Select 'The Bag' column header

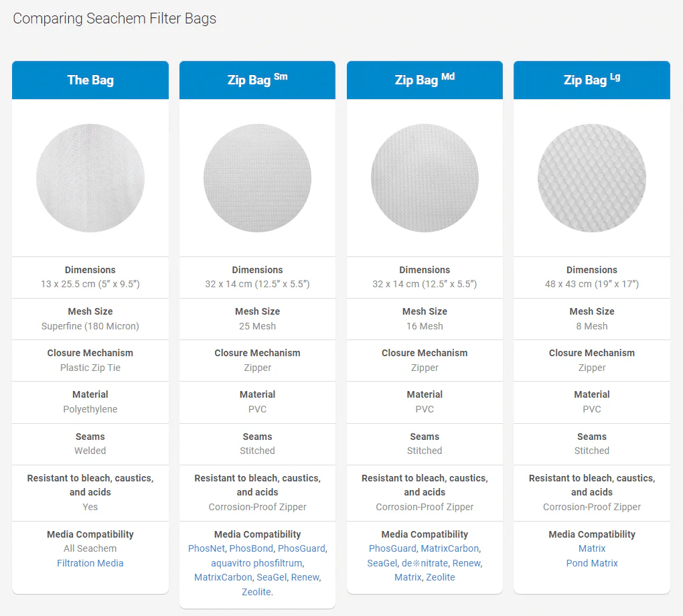coord(90,80)
